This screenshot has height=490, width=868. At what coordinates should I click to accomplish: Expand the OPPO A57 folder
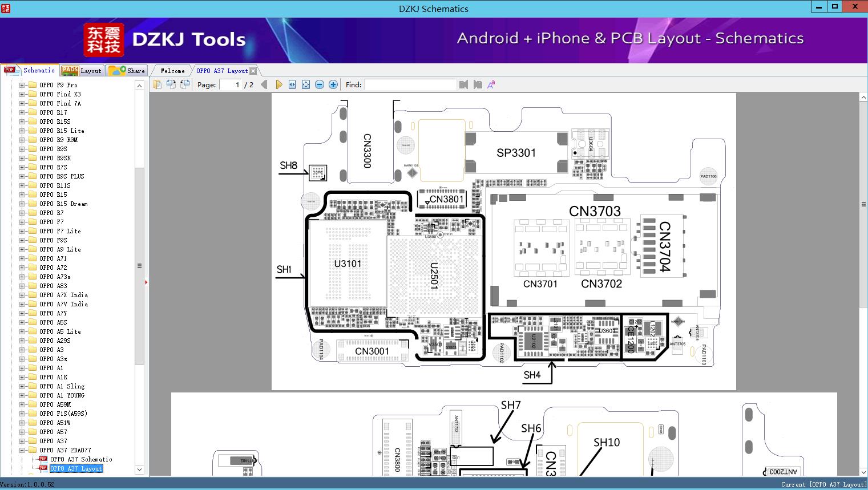(22, 432)
